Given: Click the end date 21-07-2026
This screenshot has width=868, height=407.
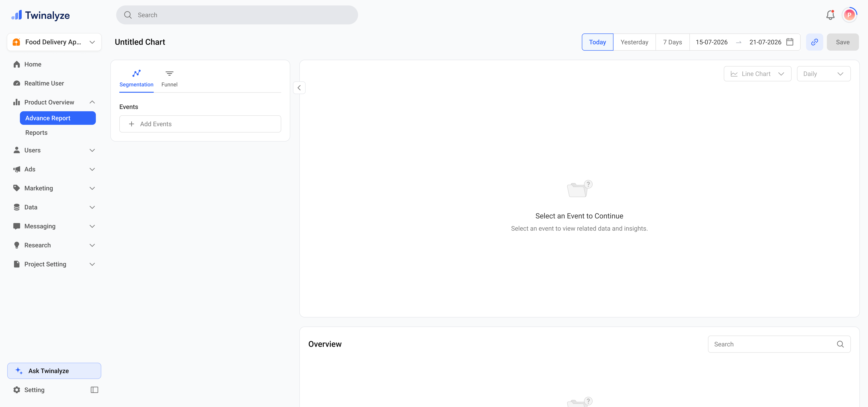Looking at the screenshot, I should click(x=765, y=42).
